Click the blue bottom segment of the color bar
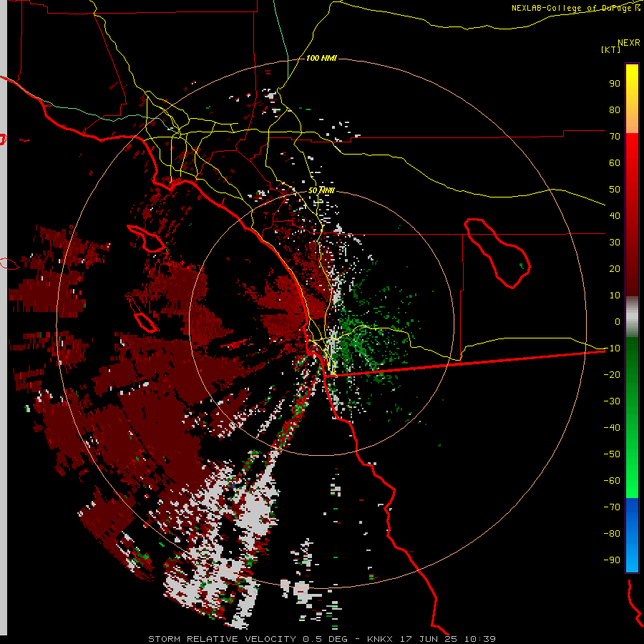The image size is (644, 644). coord(632,535)
